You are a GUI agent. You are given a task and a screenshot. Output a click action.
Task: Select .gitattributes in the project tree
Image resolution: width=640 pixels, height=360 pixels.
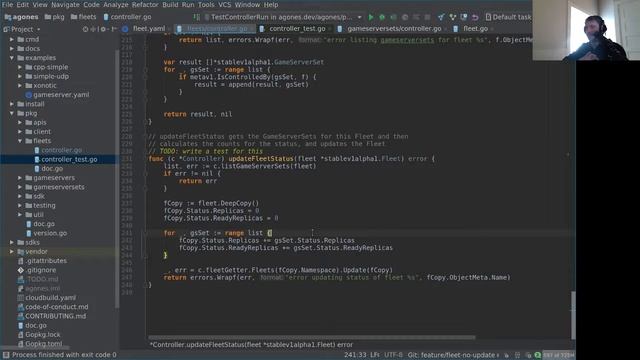pos(46,261)
